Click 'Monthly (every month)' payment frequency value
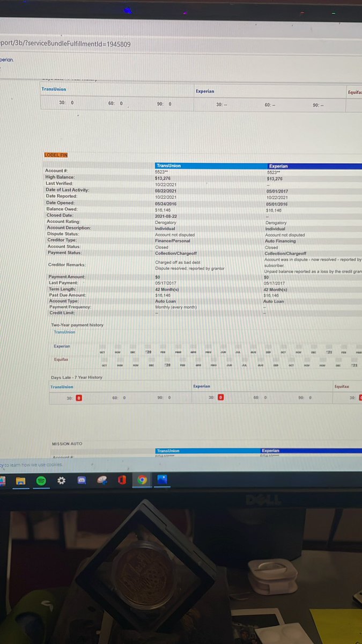The height and width of the screenshot is (644, 362). pyautogui.click(x=176, y=307)
